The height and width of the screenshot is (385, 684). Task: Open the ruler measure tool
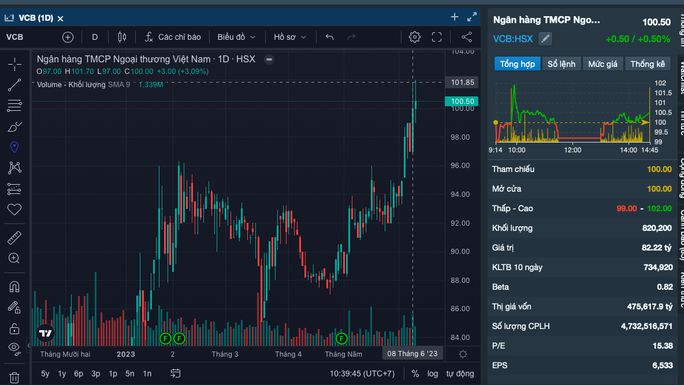[14, 238]
